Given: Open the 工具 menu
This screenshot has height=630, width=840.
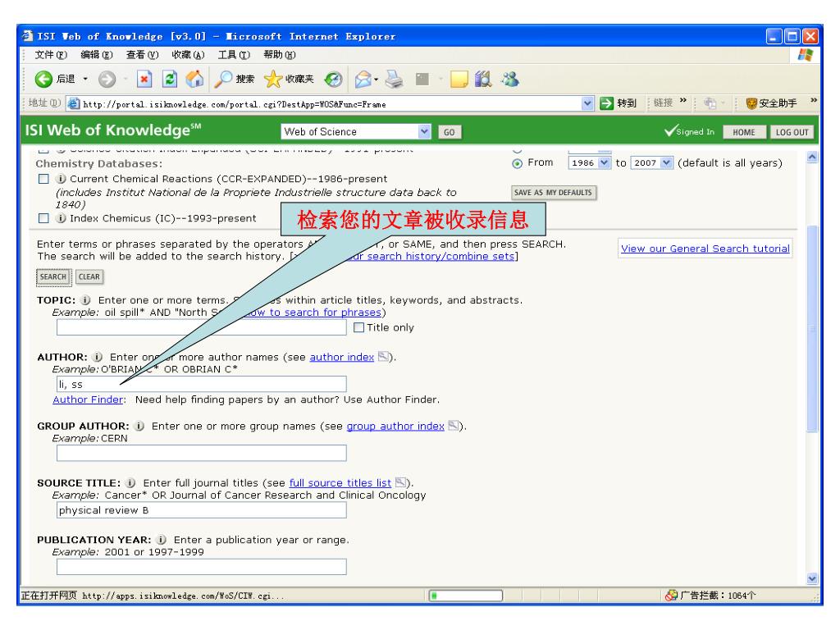Looking at the screenshot, I should tap(234, 55).
